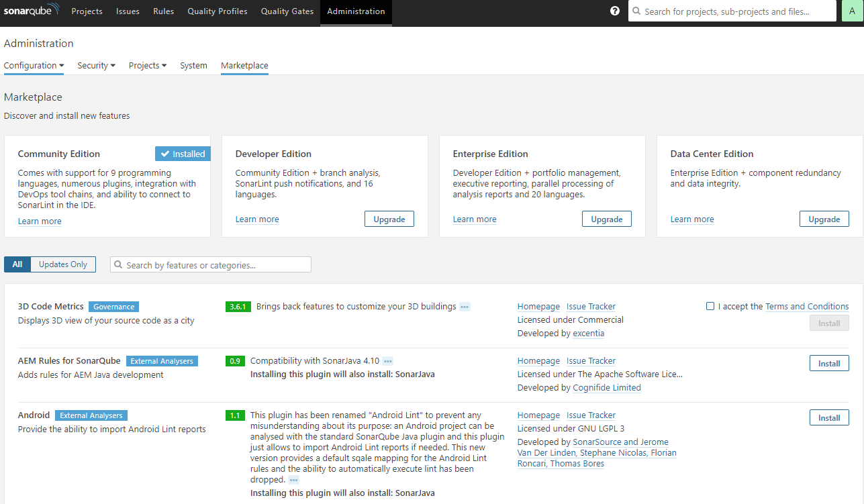
Task: Click External Analysers tag on AEM Rules
Action: tap(162, 361)
